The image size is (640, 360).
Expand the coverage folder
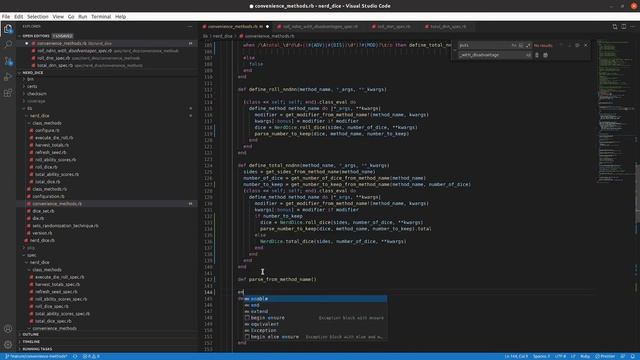(36, 101)
